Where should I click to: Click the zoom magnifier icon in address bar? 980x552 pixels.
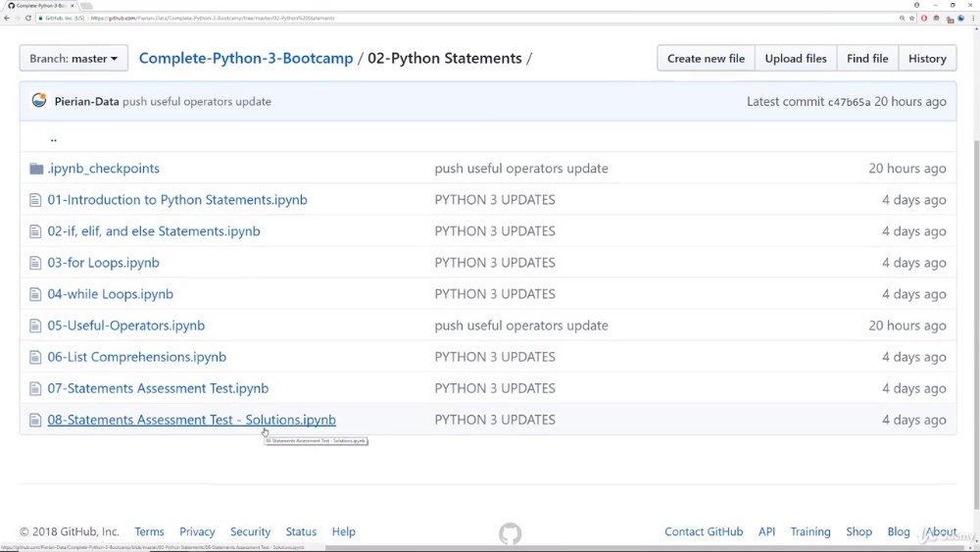tap(902, 18)
